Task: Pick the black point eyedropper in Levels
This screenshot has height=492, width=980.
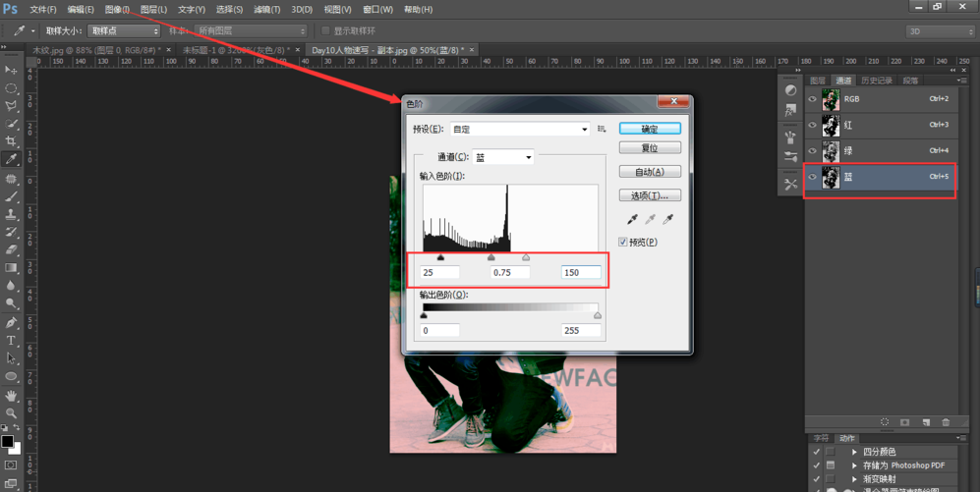Action: pos(632,219)
